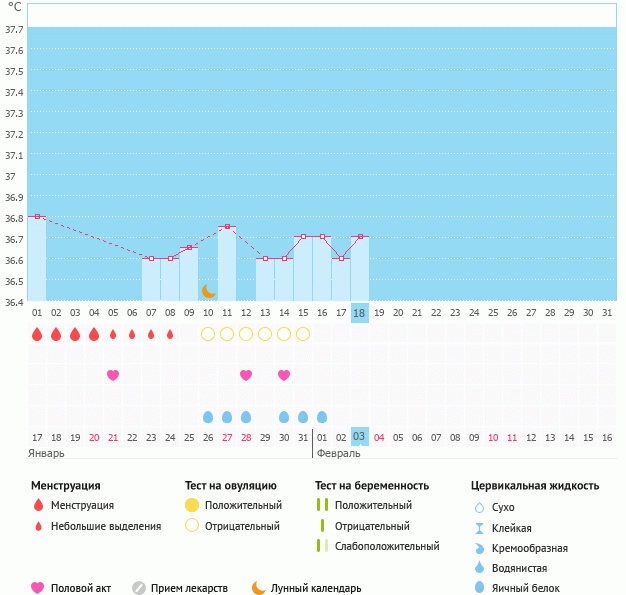Image resolution: width=626 pixels, height=595 pixels.
Task: Select the highlighted date 03 in February
Action: pyautogui.click(x=360, y=437)
